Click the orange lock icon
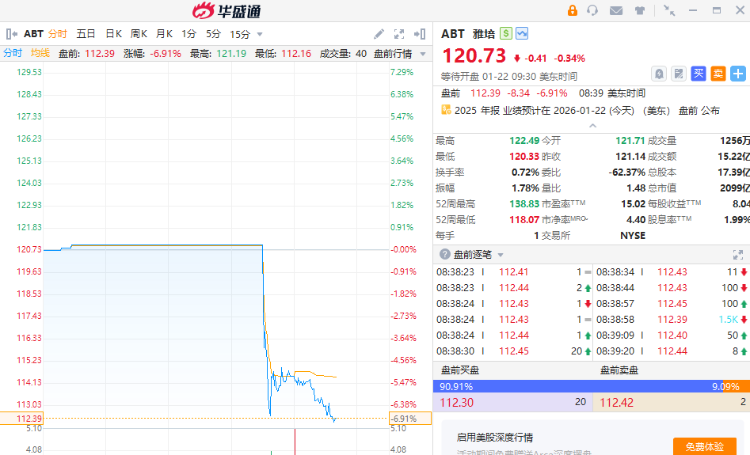 pyautogui.click(x=572, y=11)
